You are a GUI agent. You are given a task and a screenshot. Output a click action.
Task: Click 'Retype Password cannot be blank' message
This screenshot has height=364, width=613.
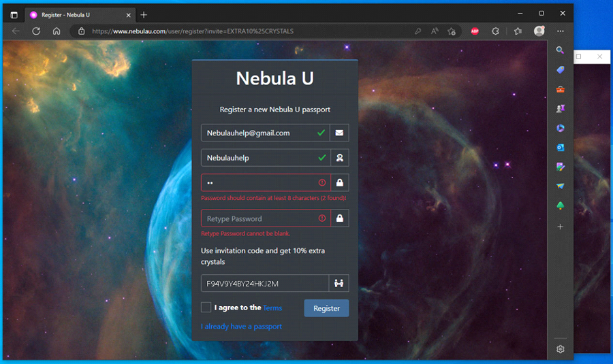click(x=245, y=233)
